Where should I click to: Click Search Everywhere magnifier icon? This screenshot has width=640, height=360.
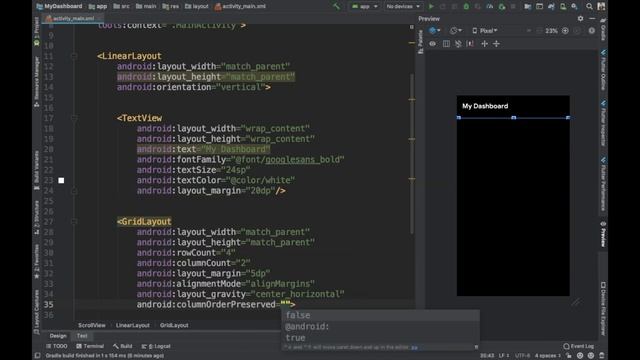click(x=589, y=7)
